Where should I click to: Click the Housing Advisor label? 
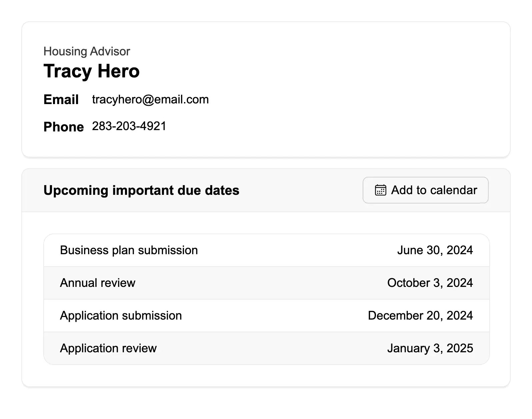(x=87, y=51)
